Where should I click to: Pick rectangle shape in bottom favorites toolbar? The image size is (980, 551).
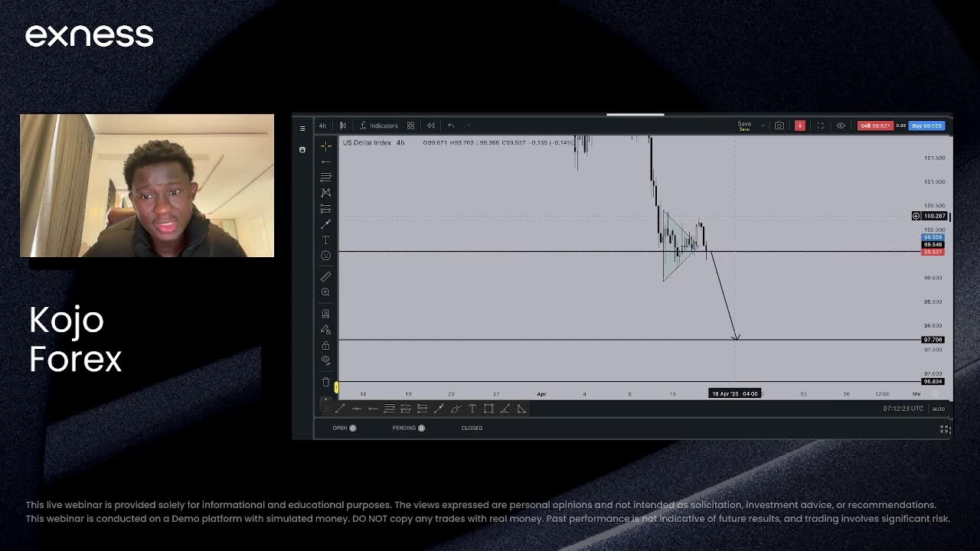click(488, 409)
